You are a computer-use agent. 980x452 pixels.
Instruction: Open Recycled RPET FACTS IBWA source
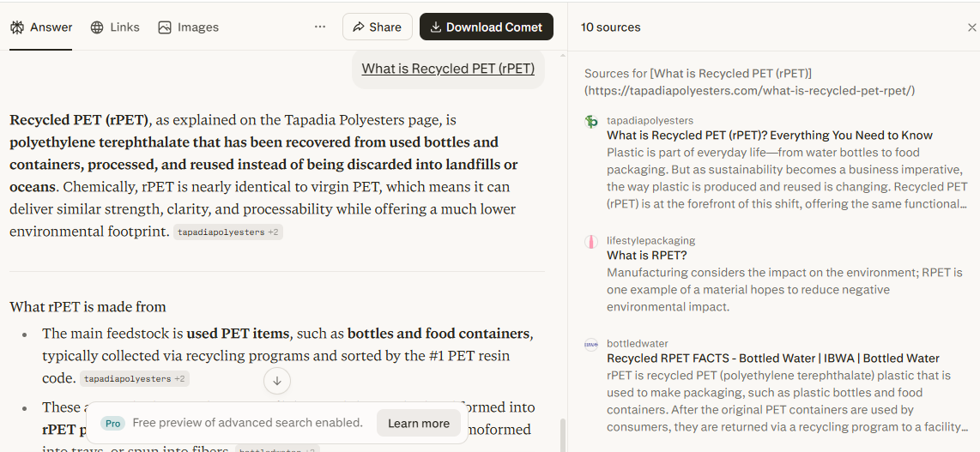point(773,359)
